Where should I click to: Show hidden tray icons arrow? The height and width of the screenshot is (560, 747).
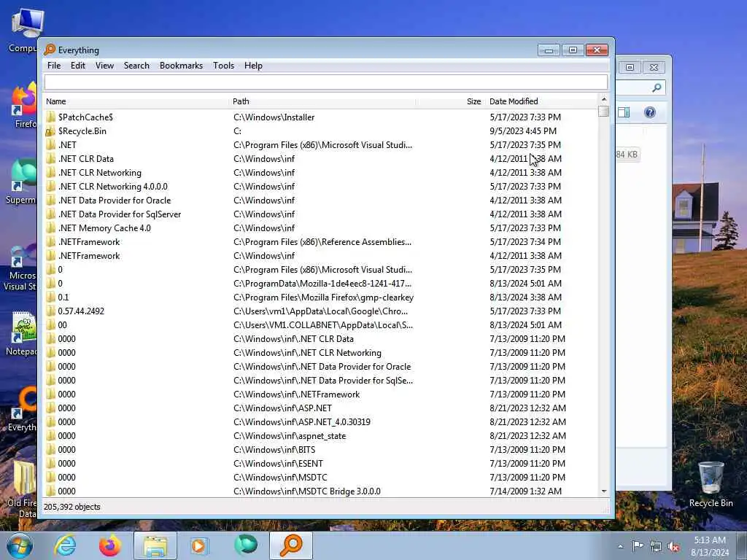[x=620, y=546]
